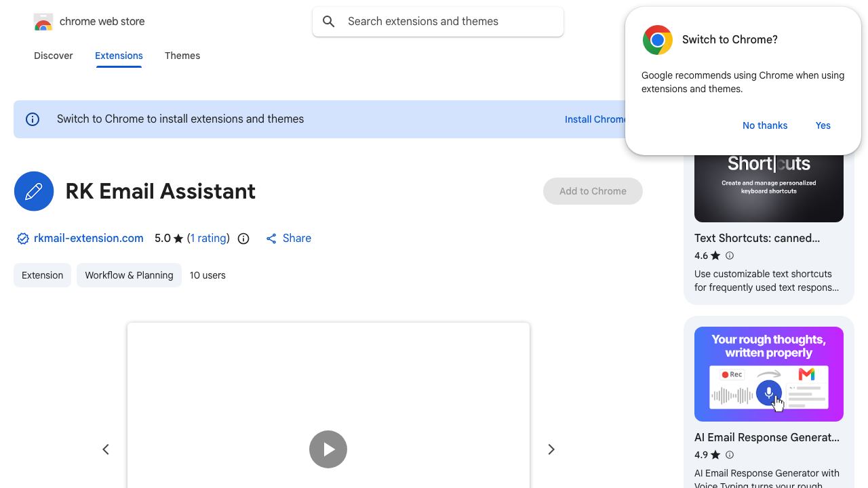868x488 pixels.
Task: Click the banner text about switching to Chrome
Action: [x=180, y=119]
